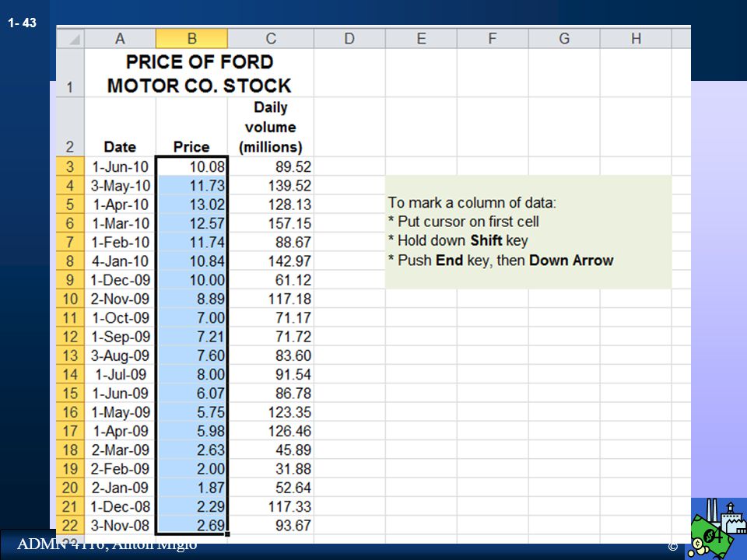Click the date cell 1-Dec-09

point(120,279)
